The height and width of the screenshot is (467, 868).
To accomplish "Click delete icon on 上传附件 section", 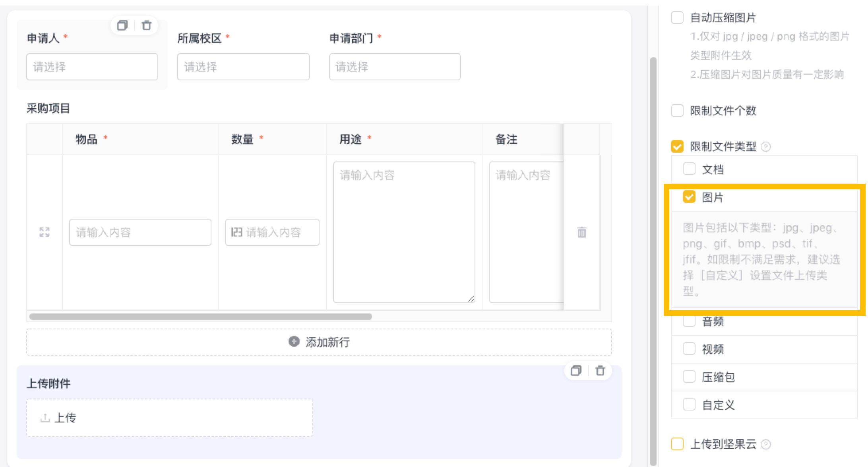I will pos(600,371).
